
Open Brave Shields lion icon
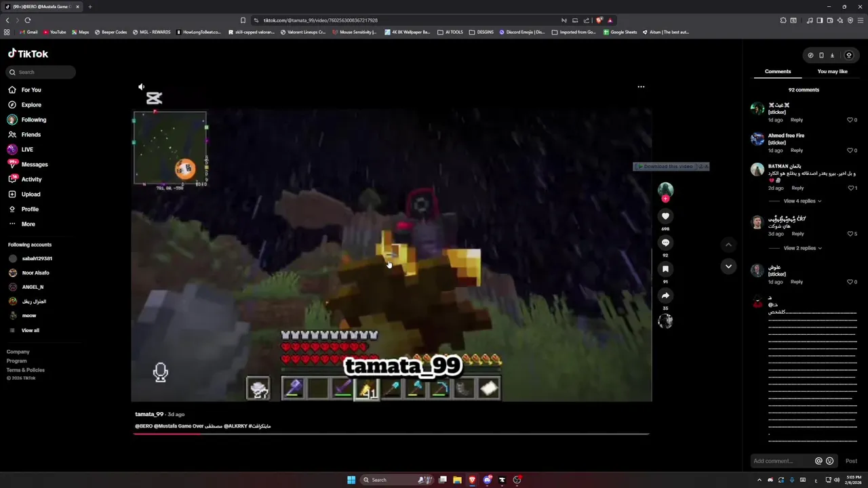599,20
